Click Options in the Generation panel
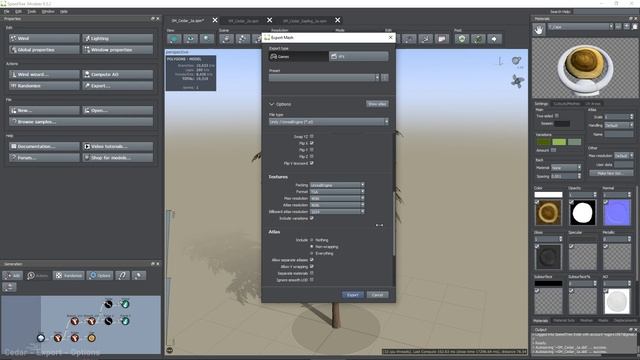640x360 pixels. [x=100, y=276]
